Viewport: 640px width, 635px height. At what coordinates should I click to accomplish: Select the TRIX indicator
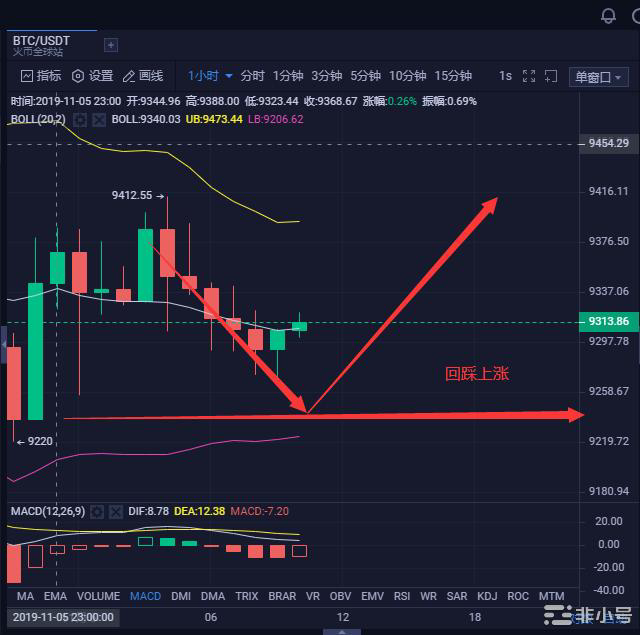point(247,596)
